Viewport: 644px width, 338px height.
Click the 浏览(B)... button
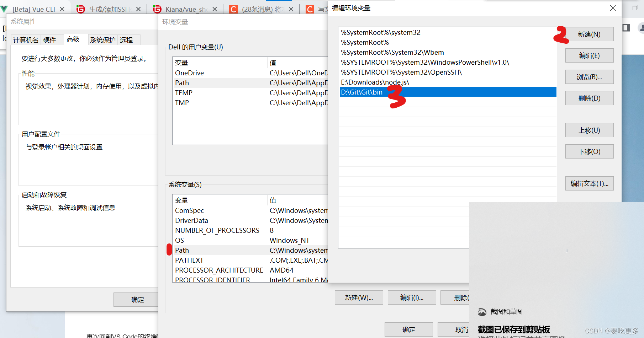pos(589,77)
